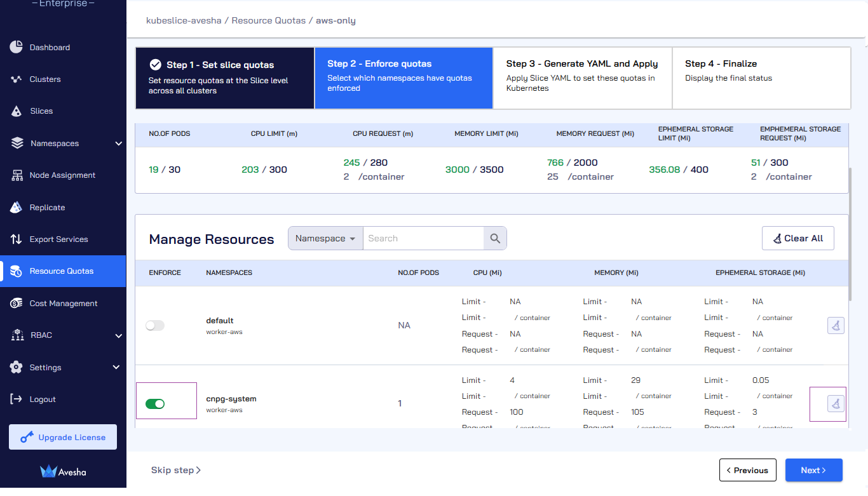The height and width of the screenshot is (496, 868).
Task: Click the Clear All button
Action: pyautogui.click(x=798, y=238)
